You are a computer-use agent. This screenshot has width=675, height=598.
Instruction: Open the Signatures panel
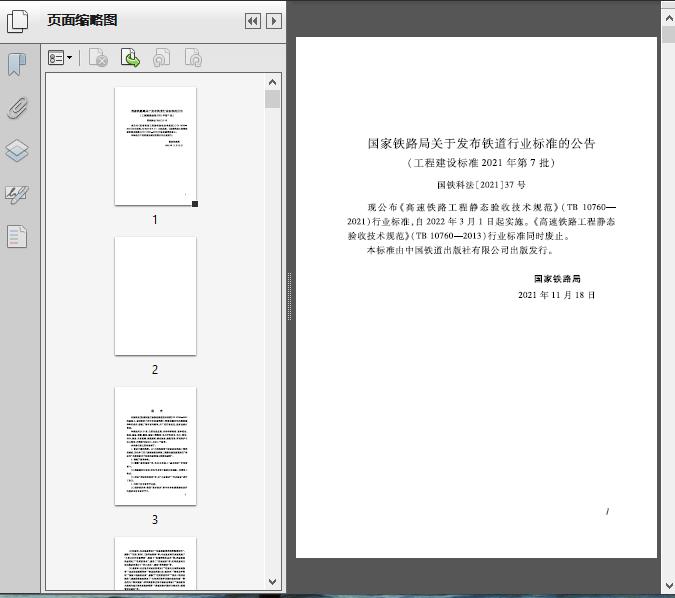point(17,195)
